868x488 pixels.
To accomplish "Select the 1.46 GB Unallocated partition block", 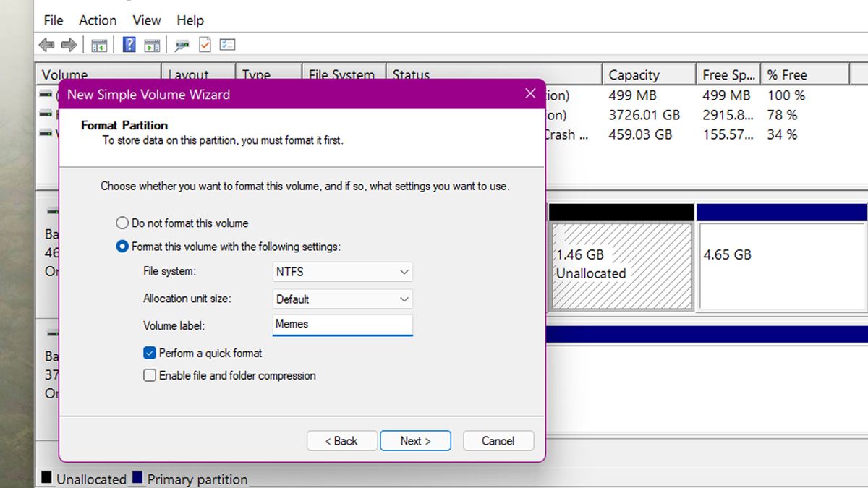I will pos(621,265).
